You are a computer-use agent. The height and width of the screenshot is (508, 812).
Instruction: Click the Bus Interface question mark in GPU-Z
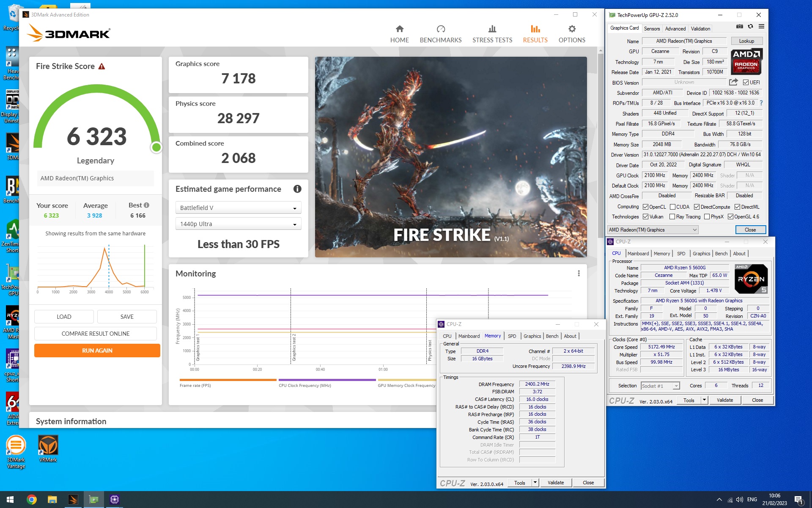pos(761,103)
